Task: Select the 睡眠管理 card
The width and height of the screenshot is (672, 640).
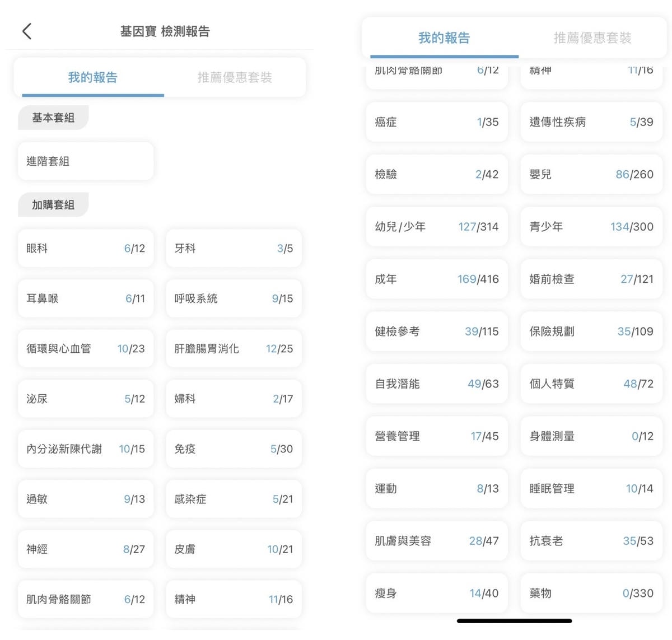Action: 591,488
